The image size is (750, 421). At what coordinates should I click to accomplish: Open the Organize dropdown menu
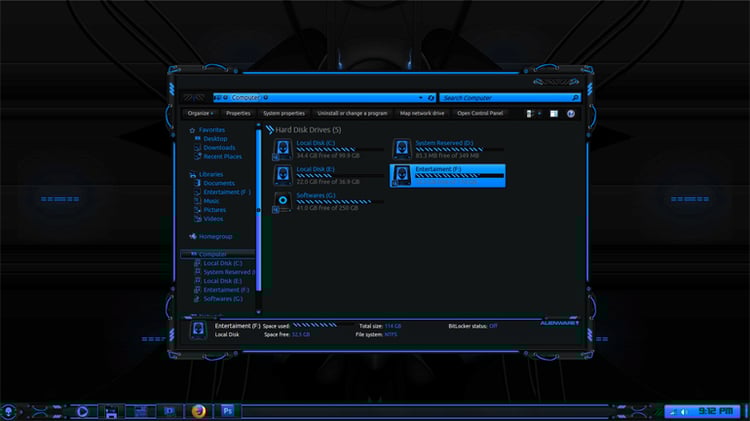pos(200,113)
